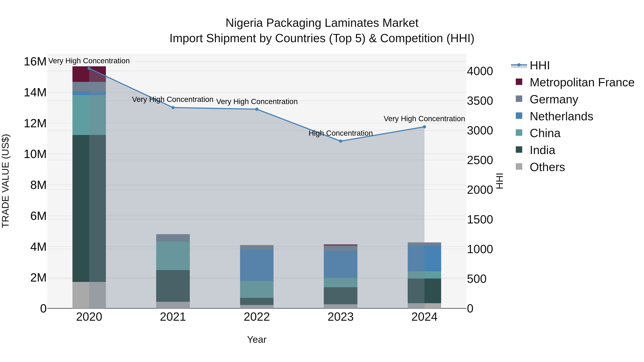Select the 2024 HHI data point
This screenshot has width=644, height=362.
point(424,127)
